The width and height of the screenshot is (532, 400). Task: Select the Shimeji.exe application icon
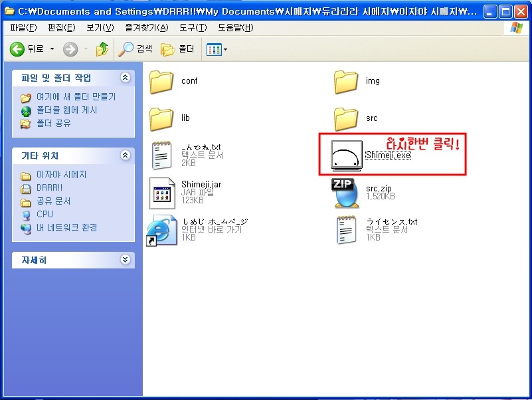click(x=347, y=155)
